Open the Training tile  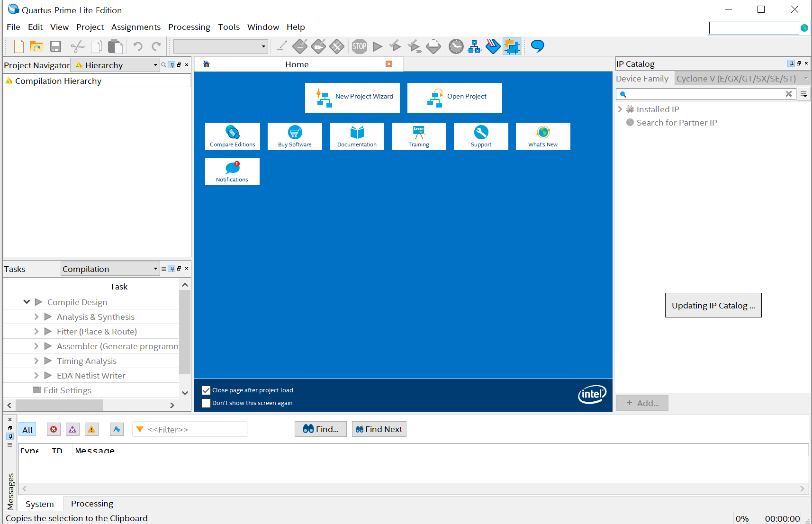419,136
